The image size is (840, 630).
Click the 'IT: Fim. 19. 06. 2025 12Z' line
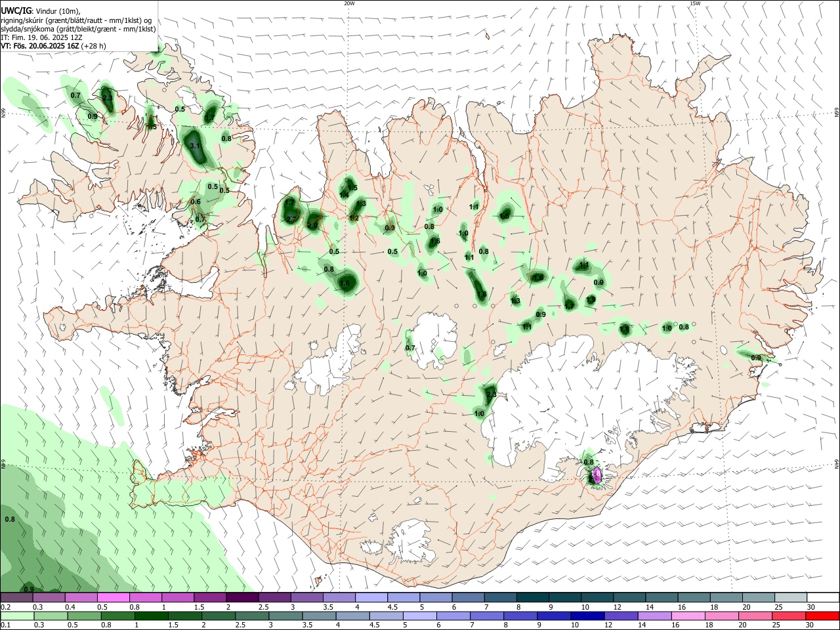(x=41, y=37)
